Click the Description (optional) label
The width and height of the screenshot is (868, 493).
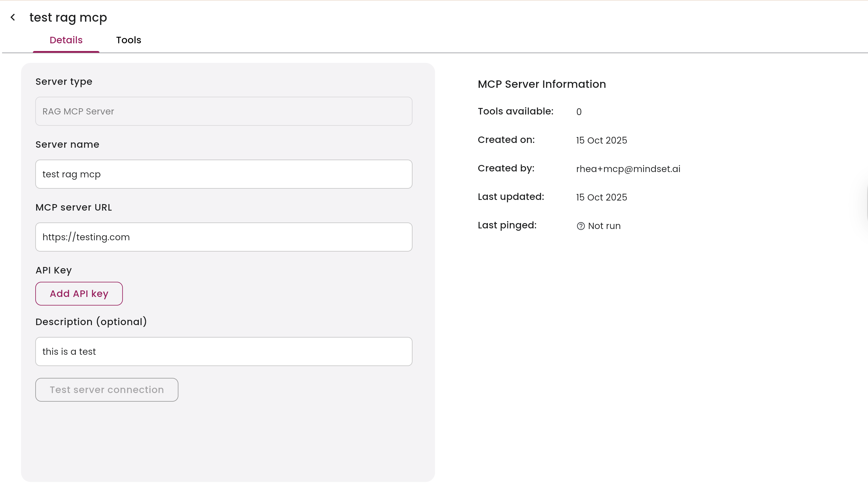[x=91, y=322]
